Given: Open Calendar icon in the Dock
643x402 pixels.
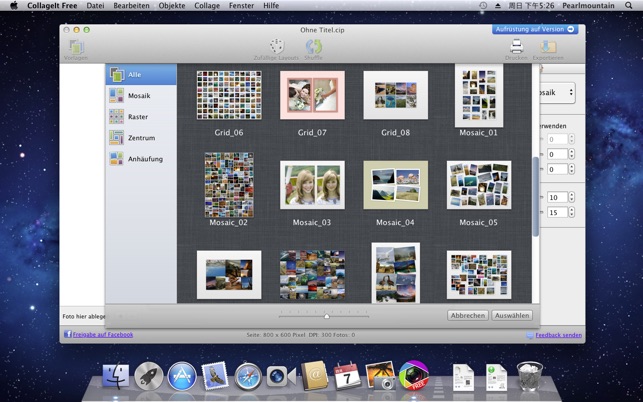Looking at the screenshot, I should click(347, 376).
